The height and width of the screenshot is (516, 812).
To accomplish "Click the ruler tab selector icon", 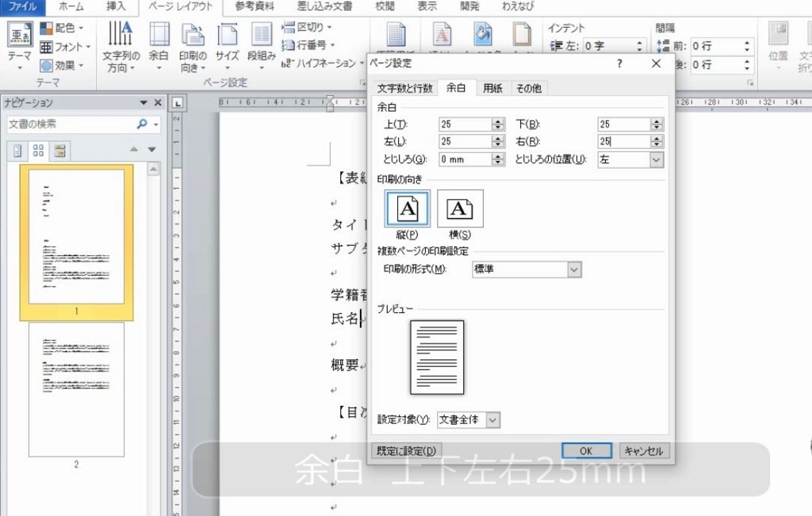I will [178, 103].
